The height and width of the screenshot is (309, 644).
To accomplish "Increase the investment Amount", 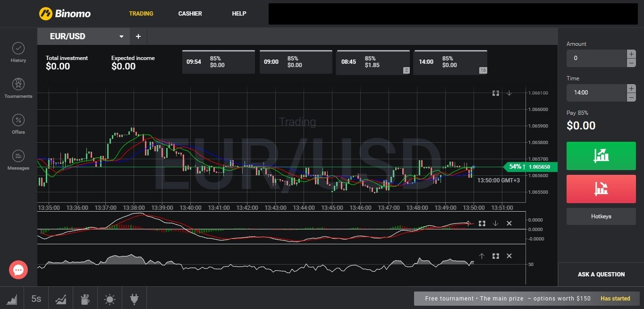I will (x=631, y=54).
